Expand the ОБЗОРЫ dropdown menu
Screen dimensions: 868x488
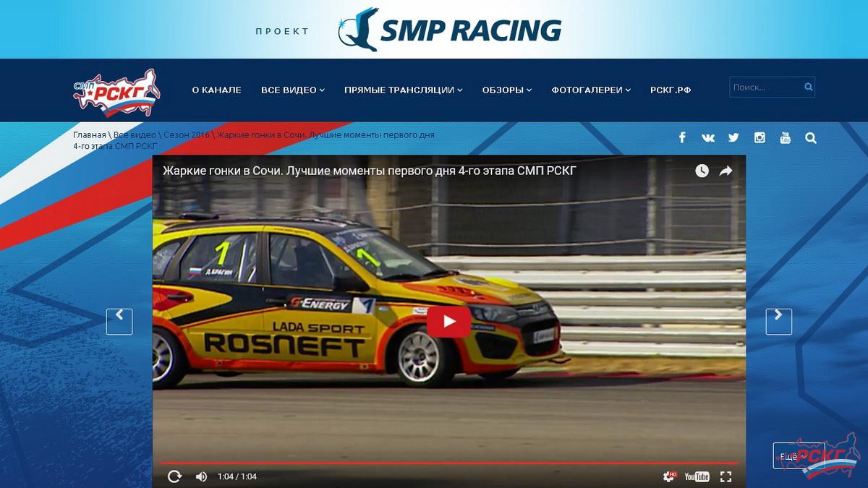click(507, 90)
